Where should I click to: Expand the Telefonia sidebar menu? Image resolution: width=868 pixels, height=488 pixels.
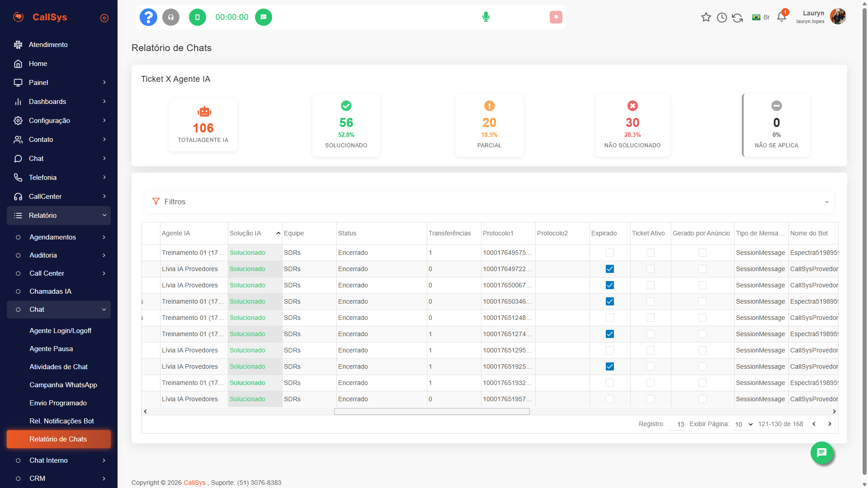point(59,178)
